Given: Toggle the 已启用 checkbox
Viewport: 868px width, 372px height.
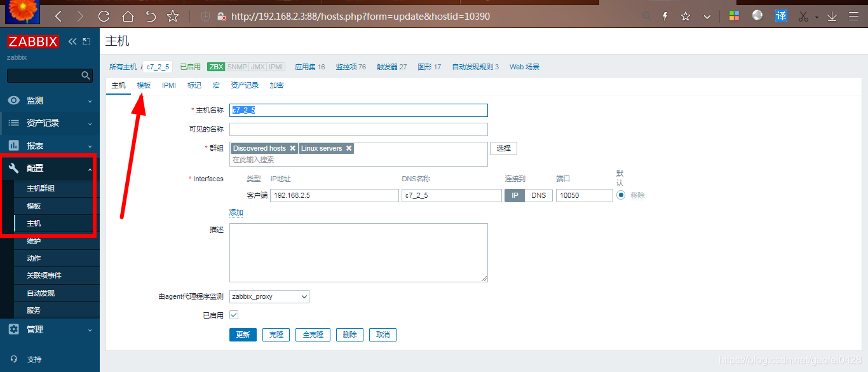Looking at the screenshot, I should [234, 315].
